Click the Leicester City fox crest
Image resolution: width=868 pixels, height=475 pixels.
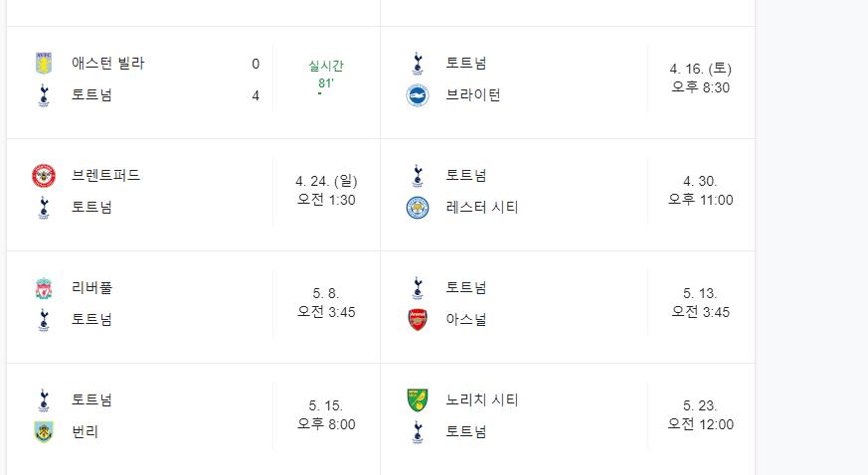click(418, 208)
